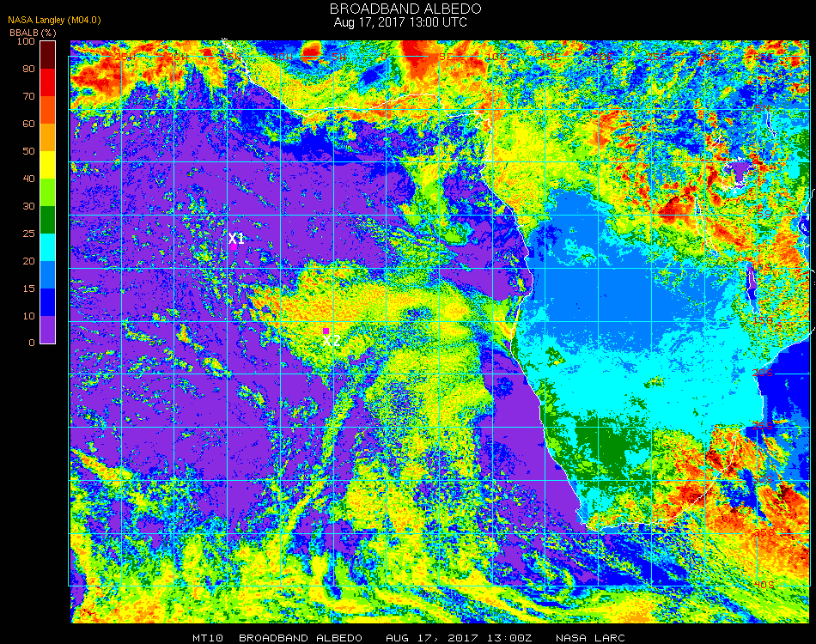Click the legend value 50
The width and height of the screenshot is (816, 644).
(28, 151)
